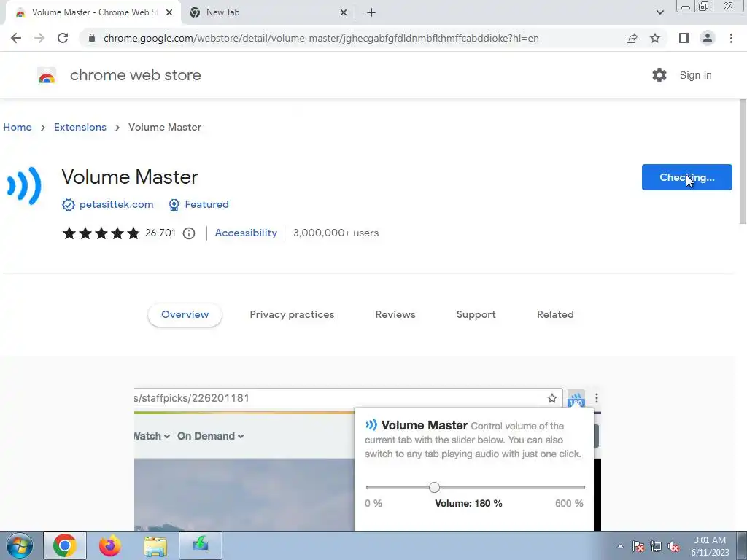Open Chrome's three-dot menu
Viewport: 747px width, 560px height.
pyautogui.click(x=731, y=38)
